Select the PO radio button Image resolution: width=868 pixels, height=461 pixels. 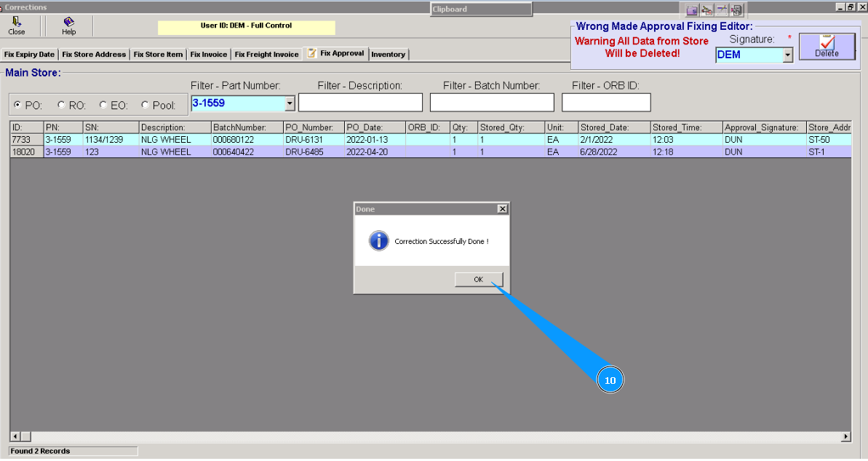coord(17,105)
